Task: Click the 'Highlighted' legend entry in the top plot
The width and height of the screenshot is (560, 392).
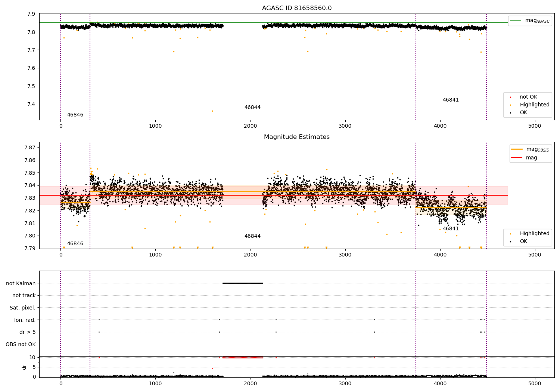Action: point(535,105)
